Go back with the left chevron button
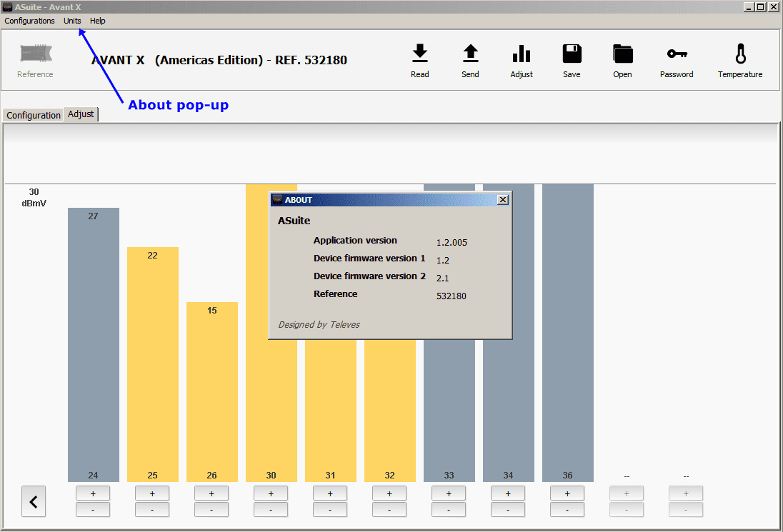 (33, 501)
